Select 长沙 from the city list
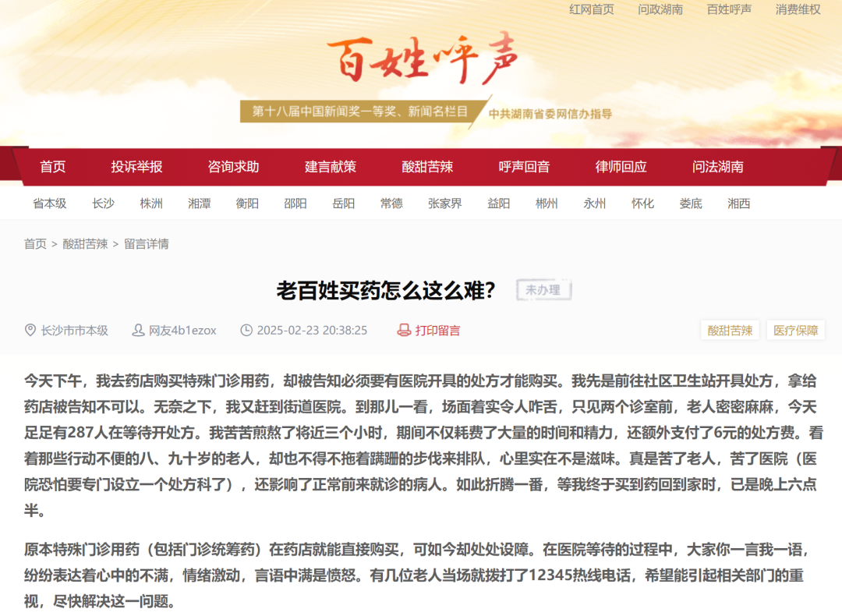Image resolution: width=842 pixels, height=616 pixels. [104, 204]
